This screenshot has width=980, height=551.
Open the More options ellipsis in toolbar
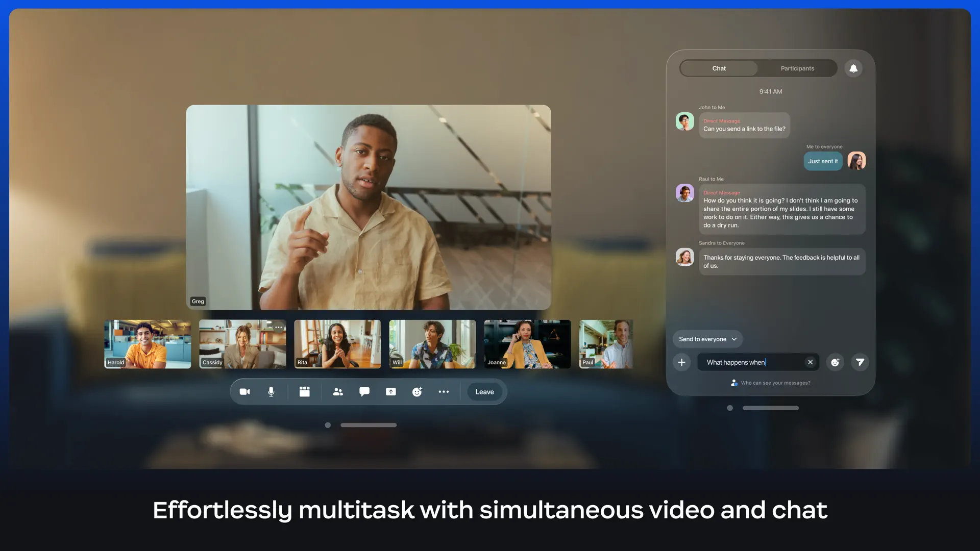coord(444,391)
